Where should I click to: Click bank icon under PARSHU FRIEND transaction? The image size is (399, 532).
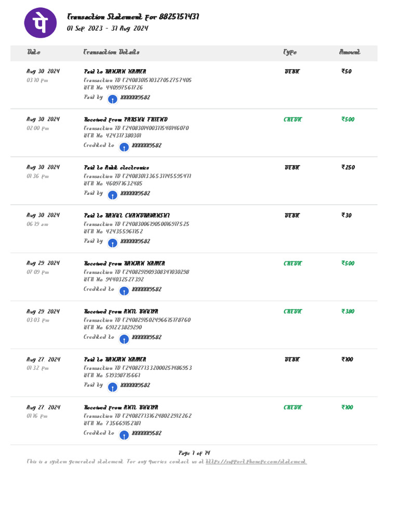(x=124, y=147)
